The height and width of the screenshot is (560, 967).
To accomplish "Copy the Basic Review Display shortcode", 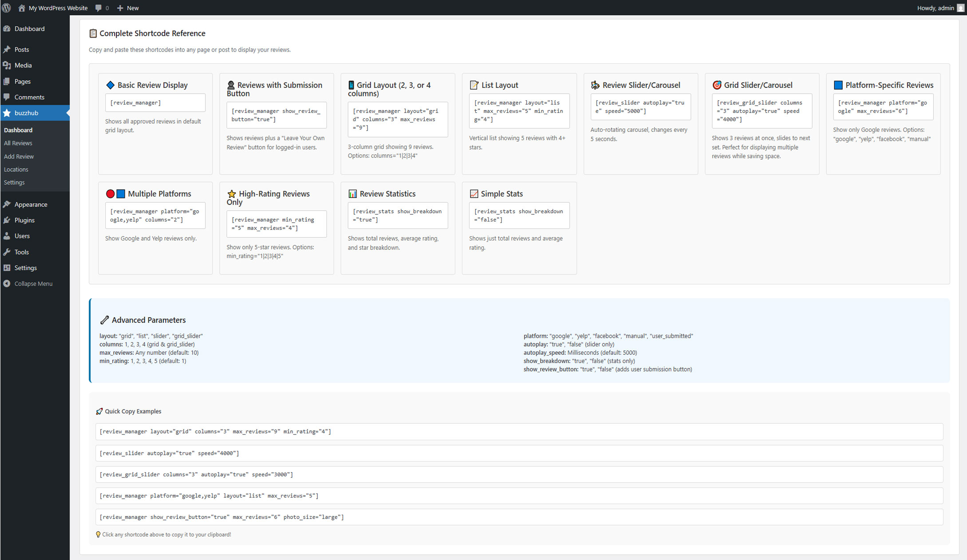I will click(x=155, y=103).
